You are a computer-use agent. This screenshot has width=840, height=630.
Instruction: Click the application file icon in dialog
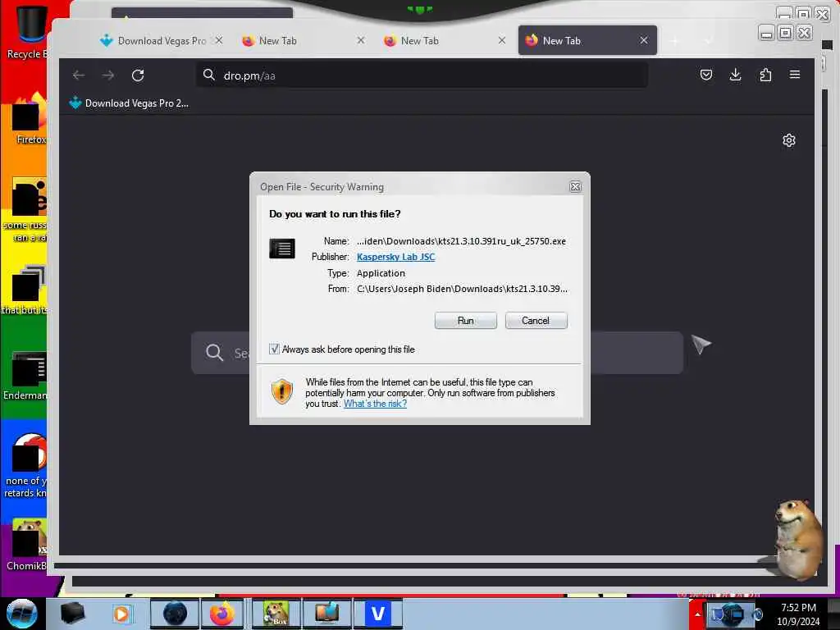click(282, 249)
